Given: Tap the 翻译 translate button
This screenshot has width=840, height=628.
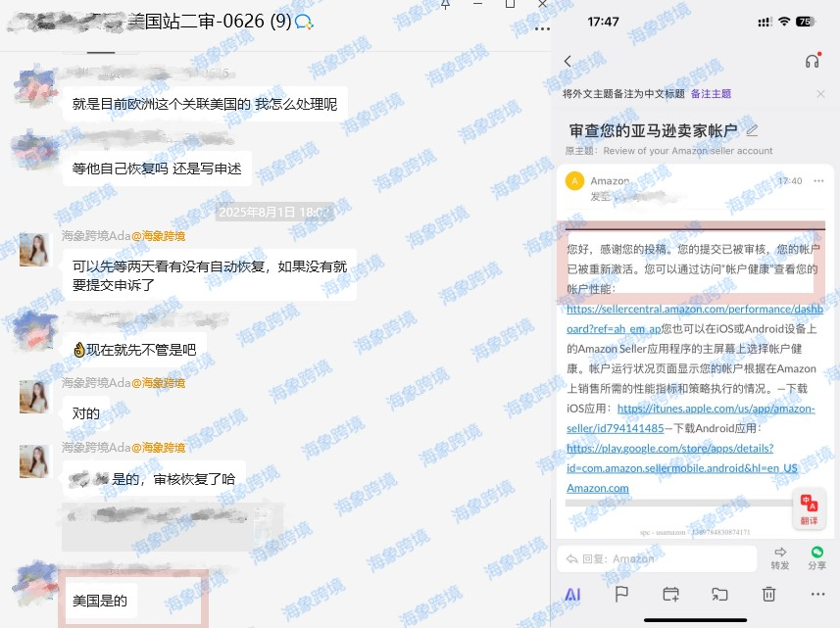Looking at the screenshot, I should [809, 509].
